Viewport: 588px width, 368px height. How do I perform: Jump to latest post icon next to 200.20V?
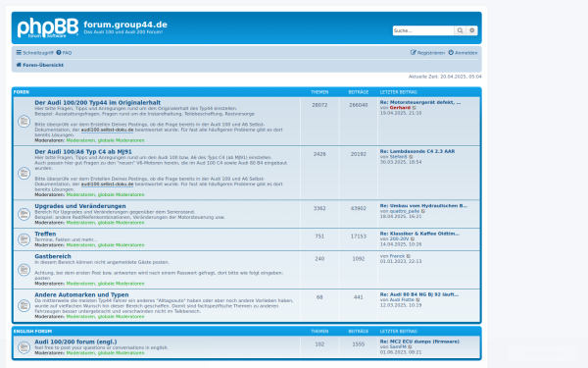point(413,239)
